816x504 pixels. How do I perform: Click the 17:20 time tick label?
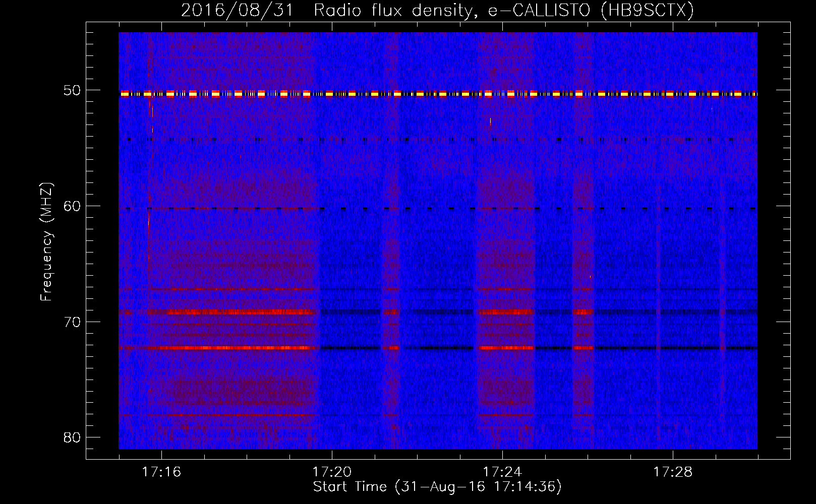pos(332,472)
